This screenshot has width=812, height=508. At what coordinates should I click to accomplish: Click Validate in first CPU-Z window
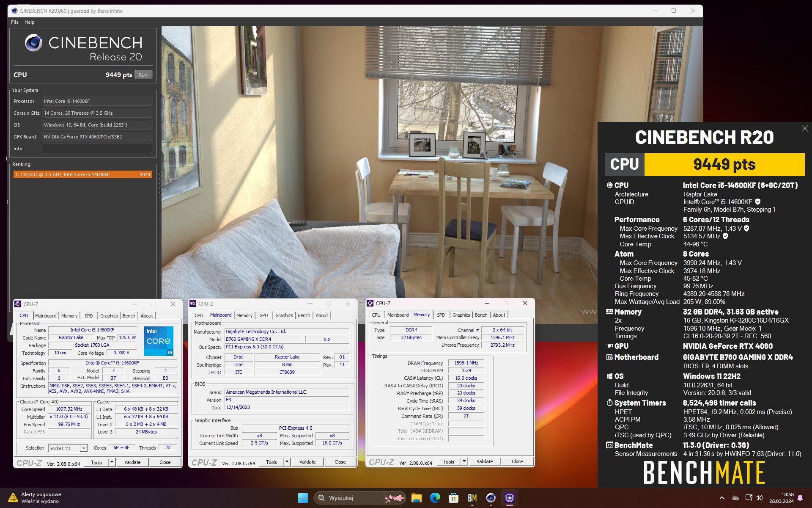click(132, 462)
